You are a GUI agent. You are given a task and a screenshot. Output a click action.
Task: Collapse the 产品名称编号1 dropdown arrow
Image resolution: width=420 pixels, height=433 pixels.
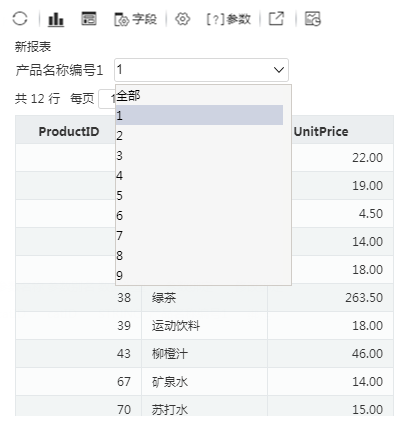(x=279, y=70)
